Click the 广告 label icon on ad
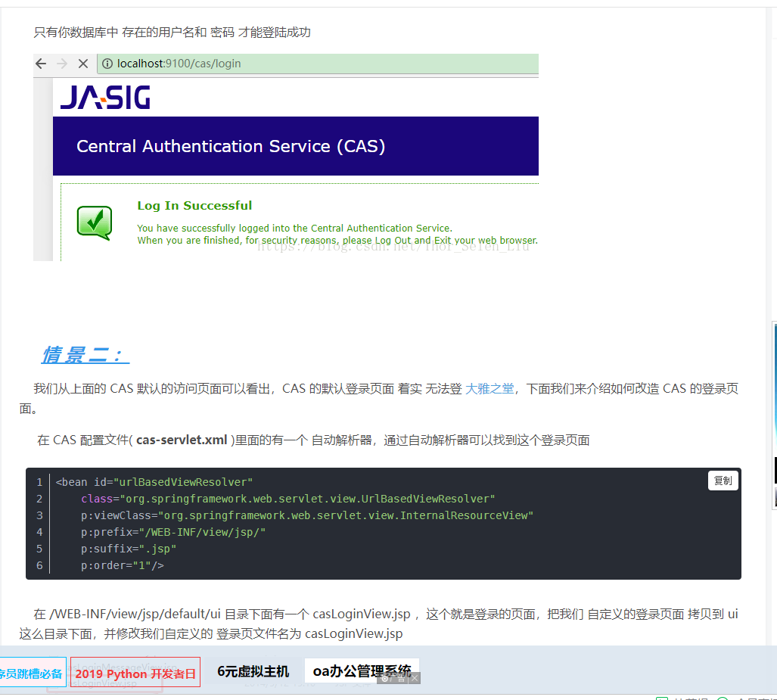Viewport: 777px width, 700px height. (393, 678)
